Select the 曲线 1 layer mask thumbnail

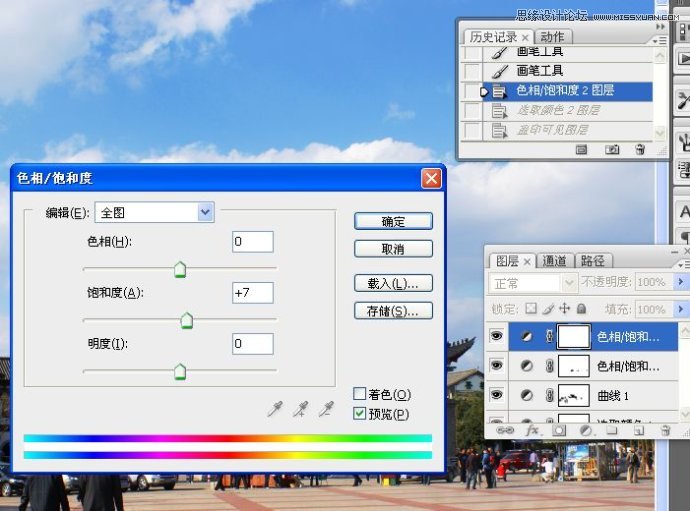pyautogui.click(x=574, y=395)
